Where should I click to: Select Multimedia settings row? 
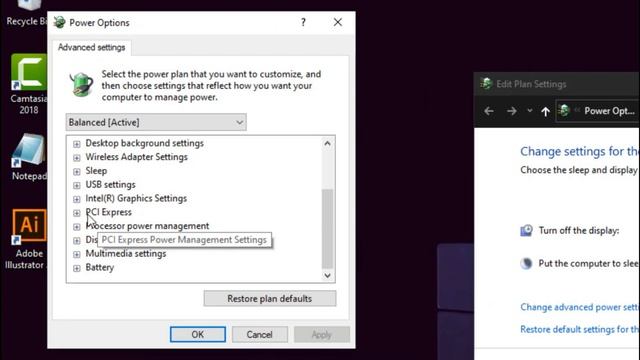[126, 254]
